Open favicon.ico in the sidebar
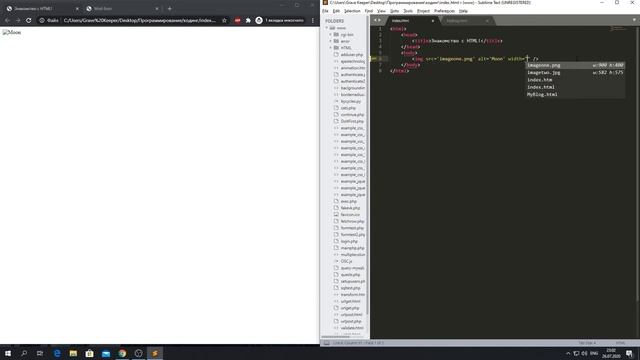 click(350, 215)
